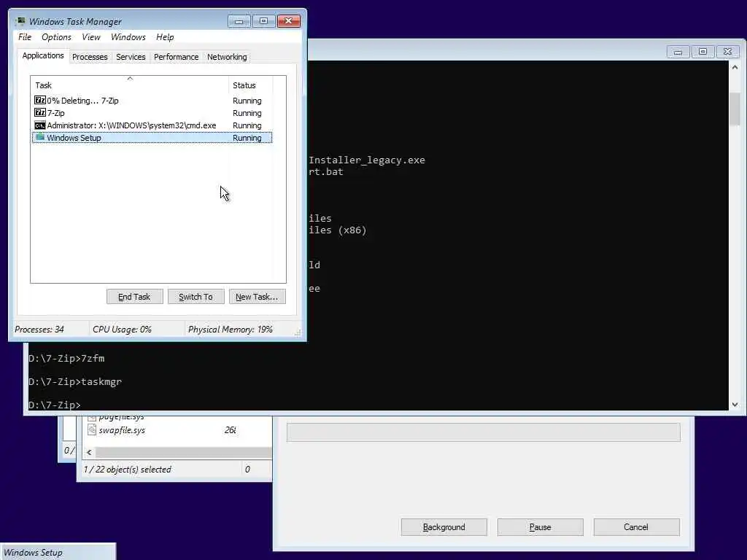
Task: Click the Processes: 34 status entry
Action: pyautogui.click(x=39, y=330)
